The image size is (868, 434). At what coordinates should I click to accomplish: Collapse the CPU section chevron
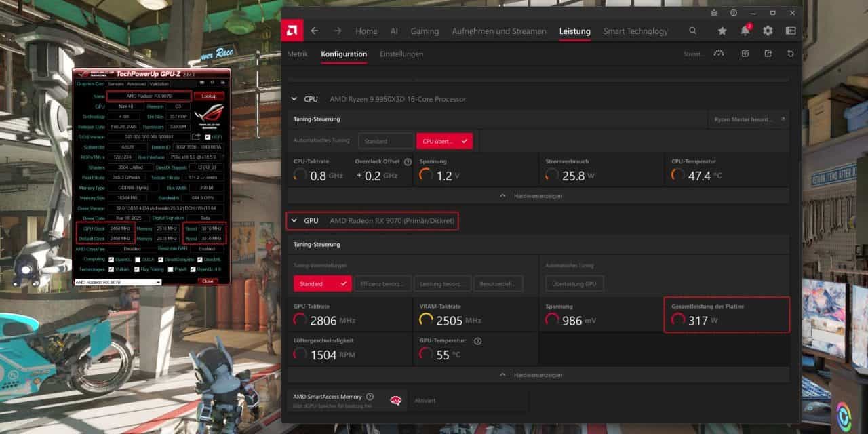(x=294, y=99)
